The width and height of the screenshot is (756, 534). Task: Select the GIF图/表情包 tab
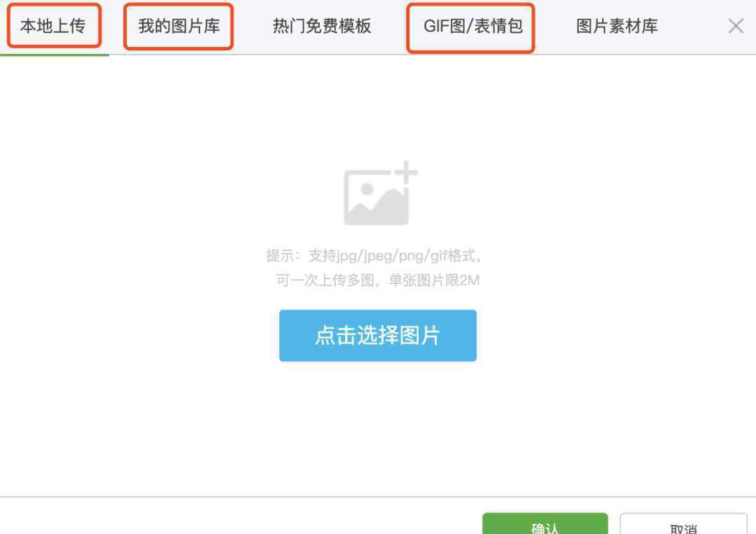point(473,26)
